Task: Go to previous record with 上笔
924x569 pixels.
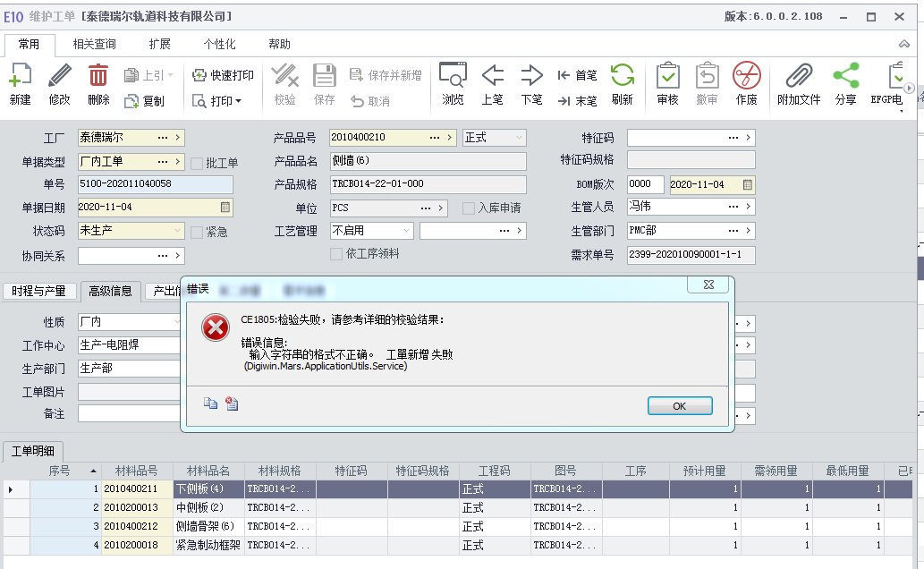Action: pos(492,84)
